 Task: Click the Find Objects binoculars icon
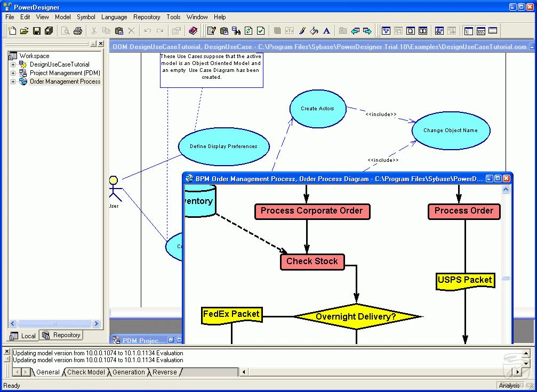point(236,31)
